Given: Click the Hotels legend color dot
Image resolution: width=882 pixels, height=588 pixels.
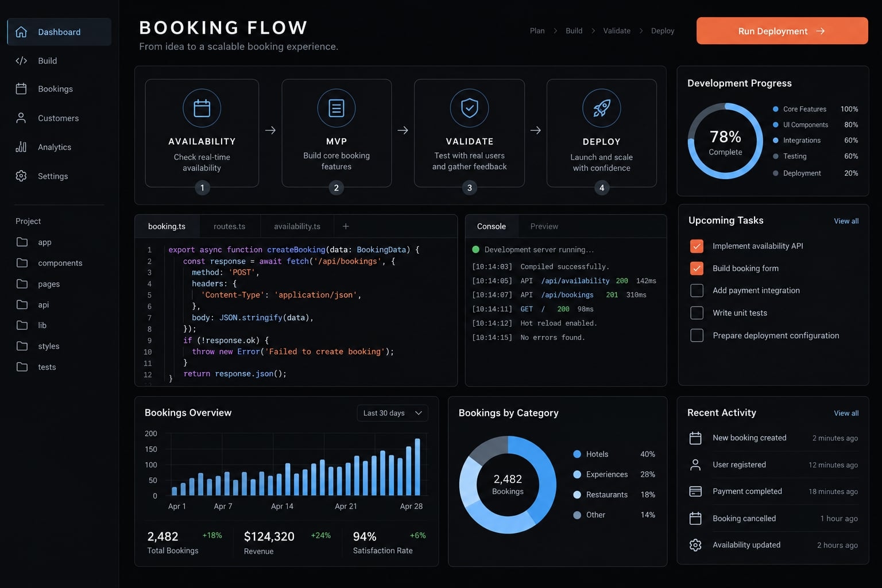Looking at the screenshot, I should coord(577,454).
